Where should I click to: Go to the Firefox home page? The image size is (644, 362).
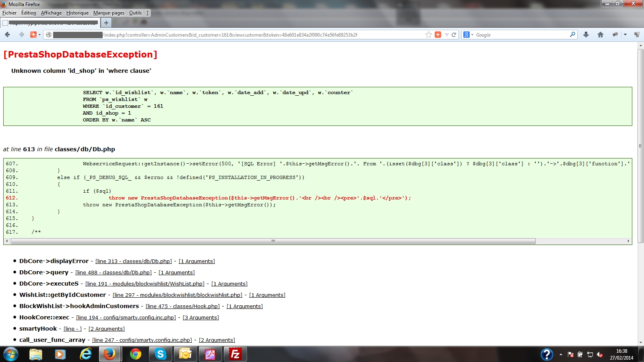coord(601,35)
